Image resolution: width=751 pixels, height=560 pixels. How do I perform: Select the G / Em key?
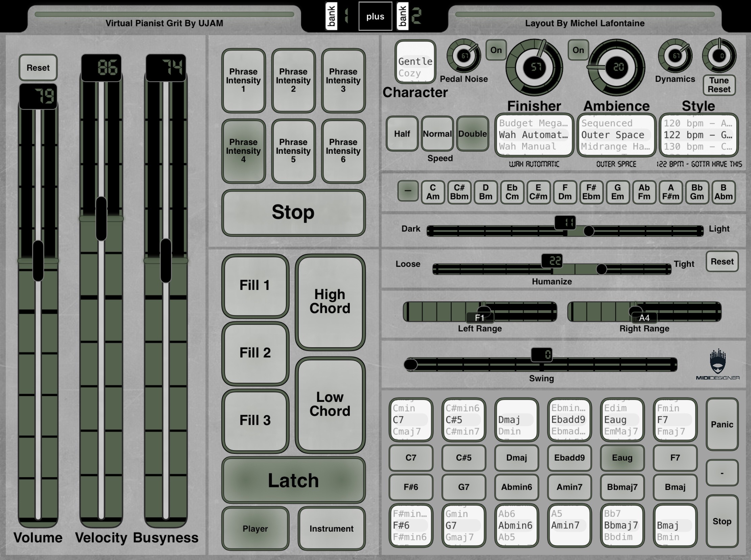[x=618, y=192]
